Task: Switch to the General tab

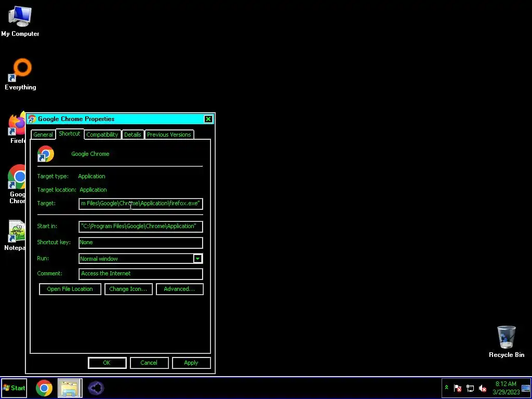Action: click(x=43, y=135)
